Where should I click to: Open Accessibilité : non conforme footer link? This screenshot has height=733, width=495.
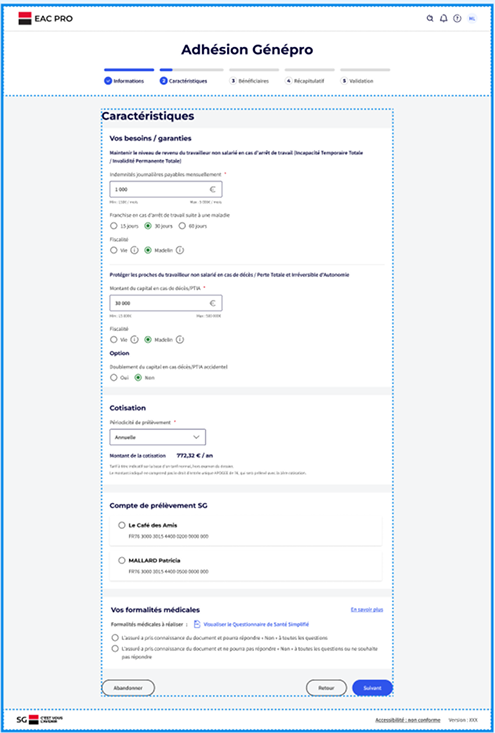pos(408,720)
